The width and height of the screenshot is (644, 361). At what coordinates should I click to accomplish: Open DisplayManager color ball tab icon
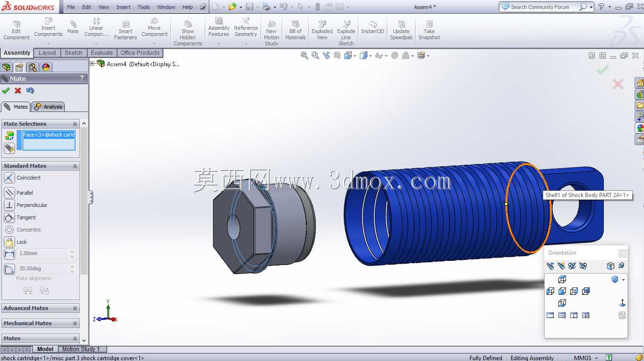click(x=46, y=67)
